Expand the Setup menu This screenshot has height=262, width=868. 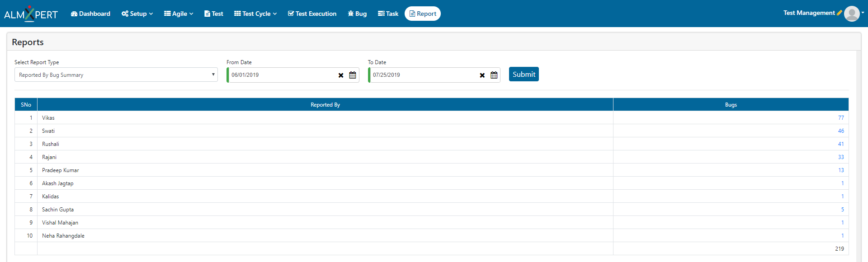pyautogui.click(x=137, y=14)
